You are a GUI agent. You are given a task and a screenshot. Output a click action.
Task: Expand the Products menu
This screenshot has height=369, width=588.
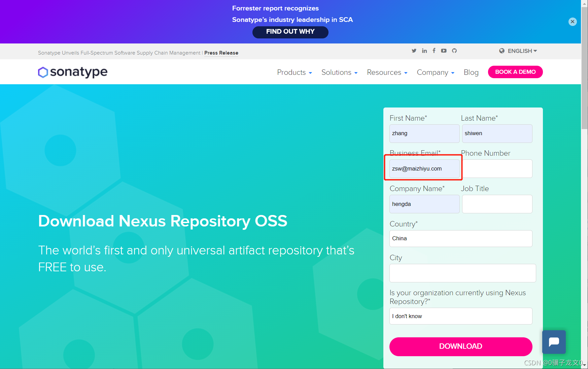point(295,72)
